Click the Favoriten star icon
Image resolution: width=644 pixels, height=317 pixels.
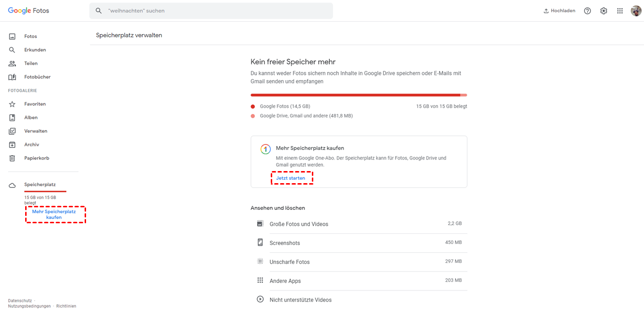[x=13, y=104]
